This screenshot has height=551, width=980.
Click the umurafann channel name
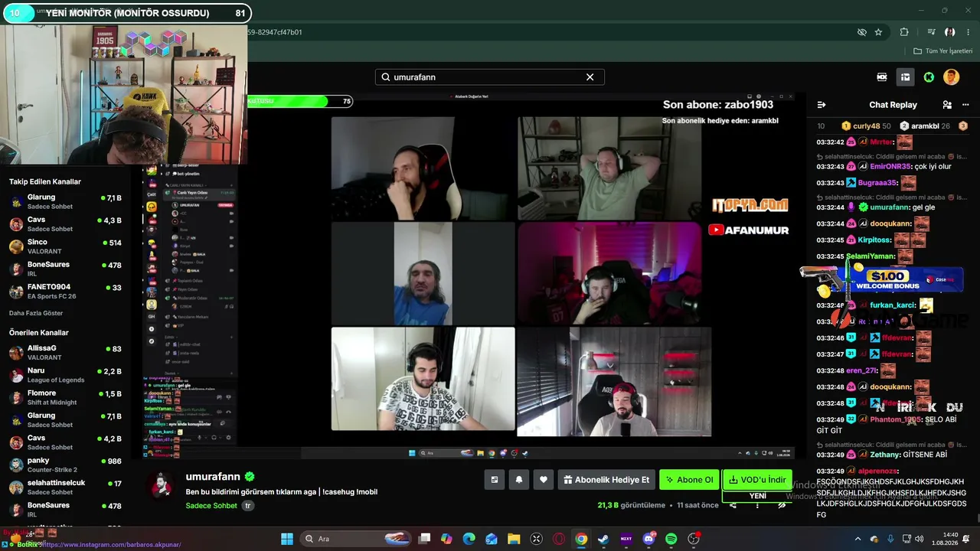click(x=213, y=477)
